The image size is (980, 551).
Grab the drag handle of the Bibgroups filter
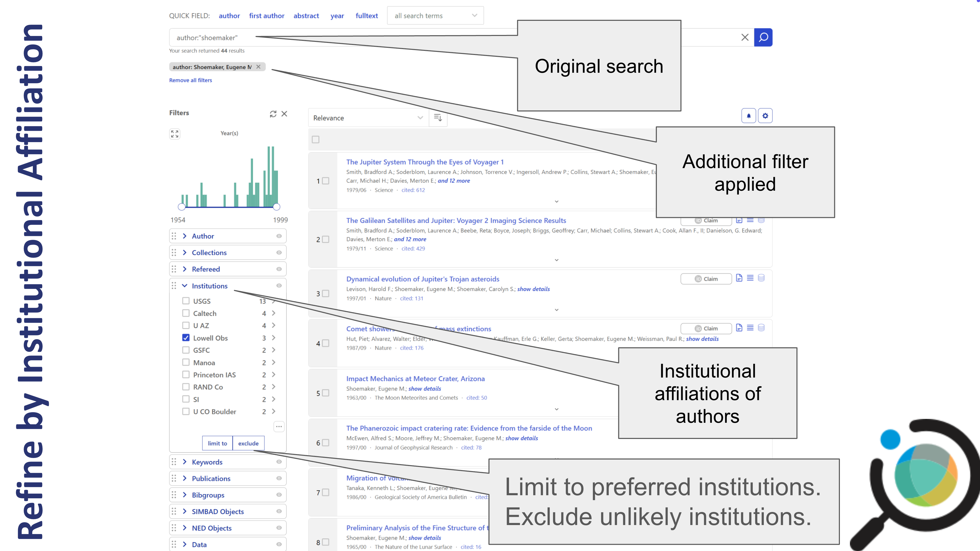174,495
